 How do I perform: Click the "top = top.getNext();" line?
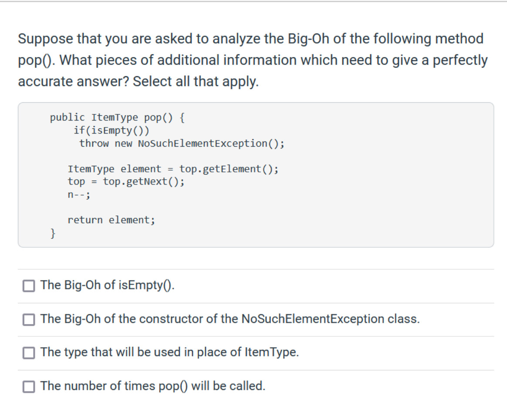tap(126, 181)
